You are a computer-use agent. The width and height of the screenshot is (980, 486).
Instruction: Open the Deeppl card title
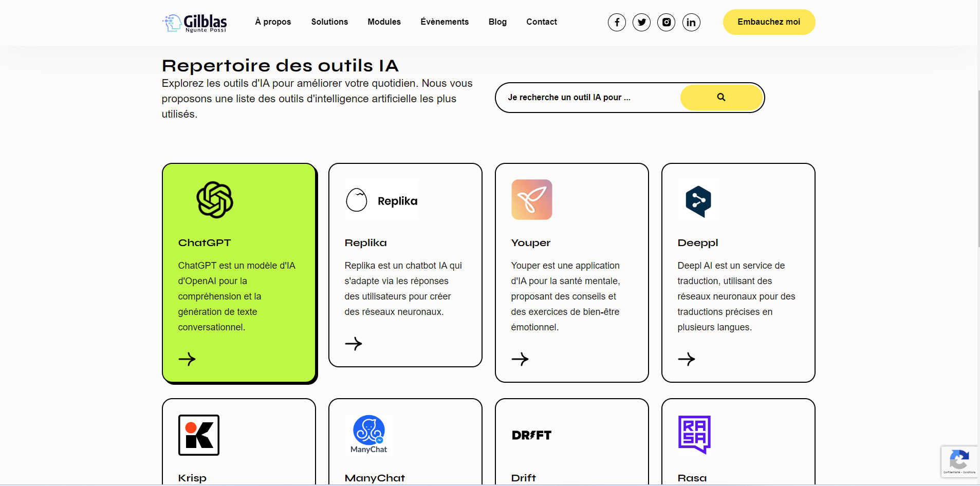[698, 243]
